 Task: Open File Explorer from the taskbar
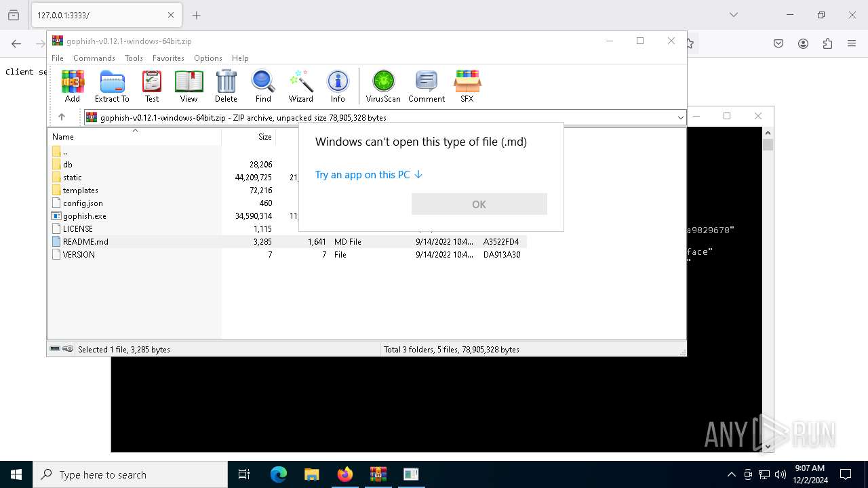[311, 474]
